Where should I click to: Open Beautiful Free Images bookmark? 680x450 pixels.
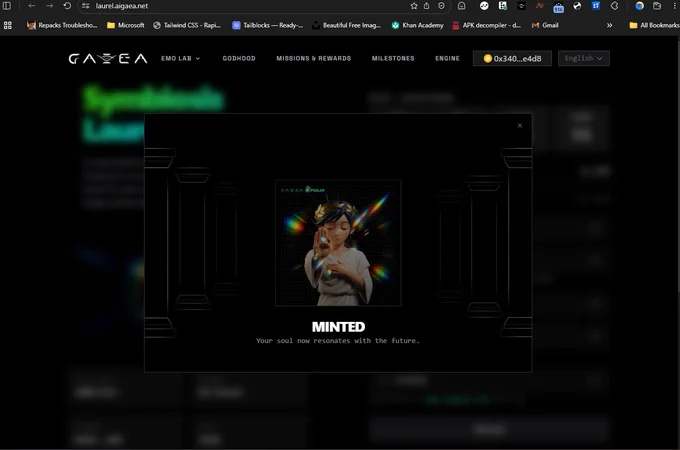click(347, 25)
